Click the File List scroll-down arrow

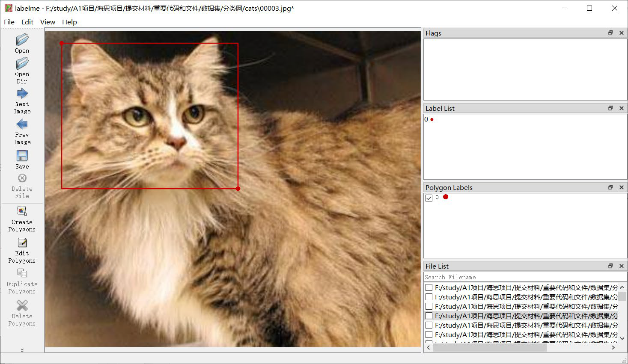[x=622, y=338]
